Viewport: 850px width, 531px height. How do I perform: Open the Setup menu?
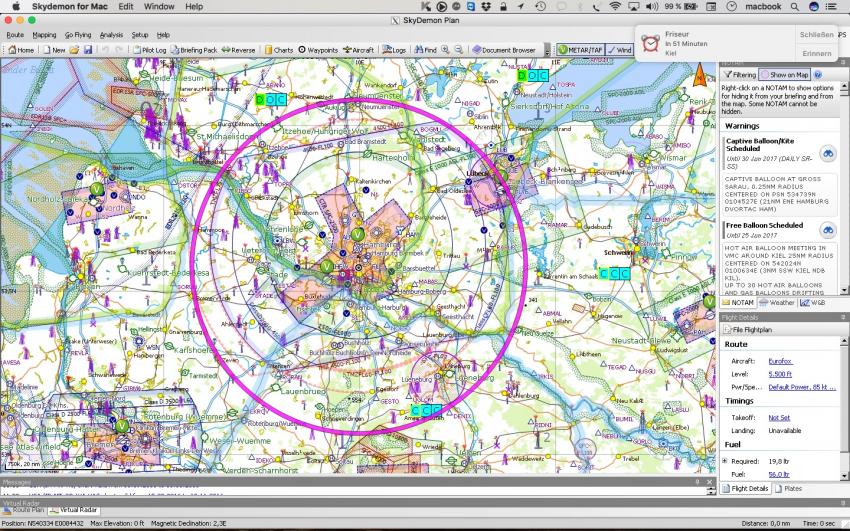click(139, 35)
